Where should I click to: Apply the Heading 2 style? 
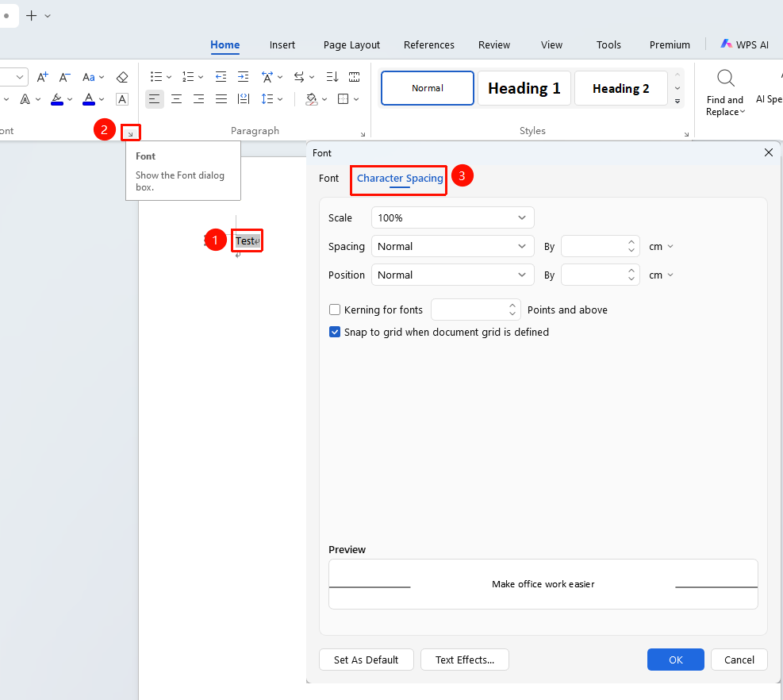point(620,88)
